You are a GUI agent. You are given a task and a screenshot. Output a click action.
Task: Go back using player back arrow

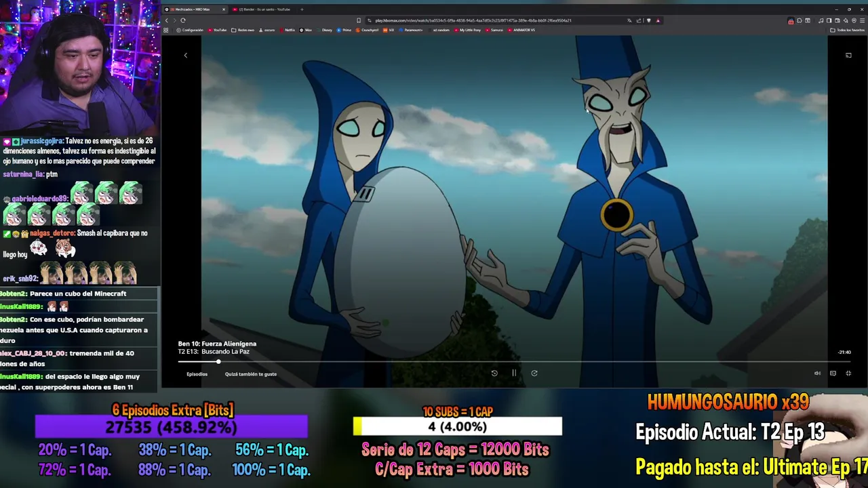click(185, 55)
